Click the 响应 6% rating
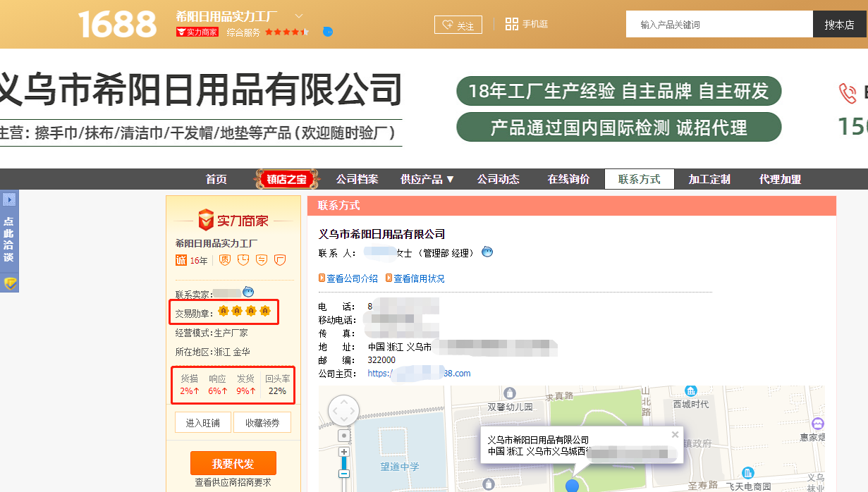 217,384
